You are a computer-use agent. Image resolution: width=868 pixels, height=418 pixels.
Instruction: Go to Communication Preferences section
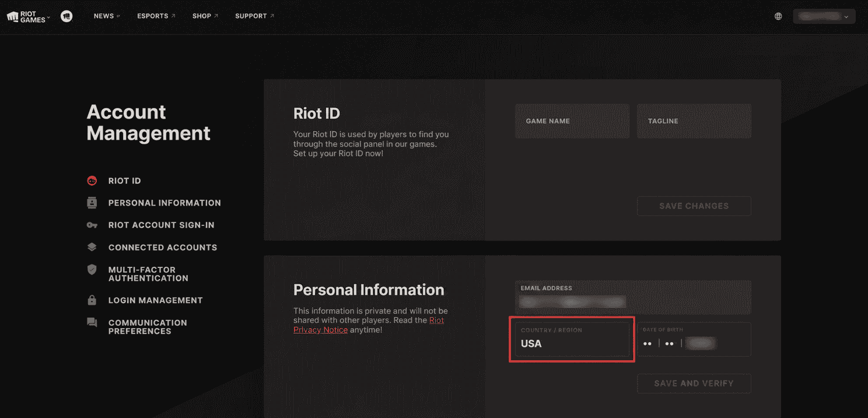pos(148,327)
